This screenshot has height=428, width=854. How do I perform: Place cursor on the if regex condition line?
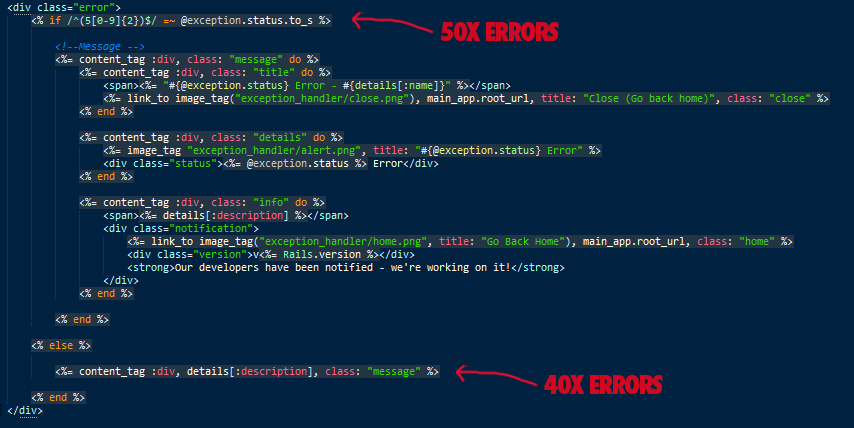coord(181,20)
